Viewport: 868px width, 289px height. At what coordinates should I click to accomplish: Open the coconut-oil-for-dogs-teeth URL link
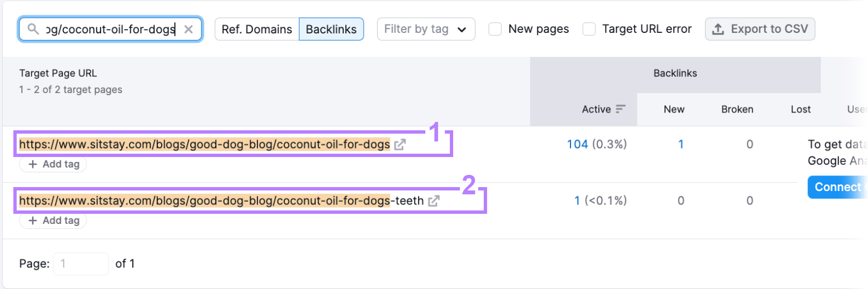(x=221, y=201)
